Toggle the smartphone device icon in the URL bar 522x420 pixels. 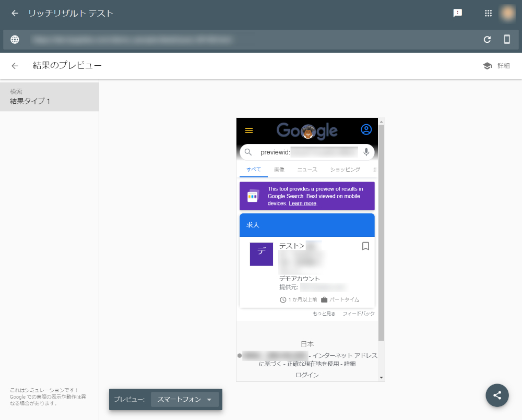pyautogui.click(x=507, y=39)
